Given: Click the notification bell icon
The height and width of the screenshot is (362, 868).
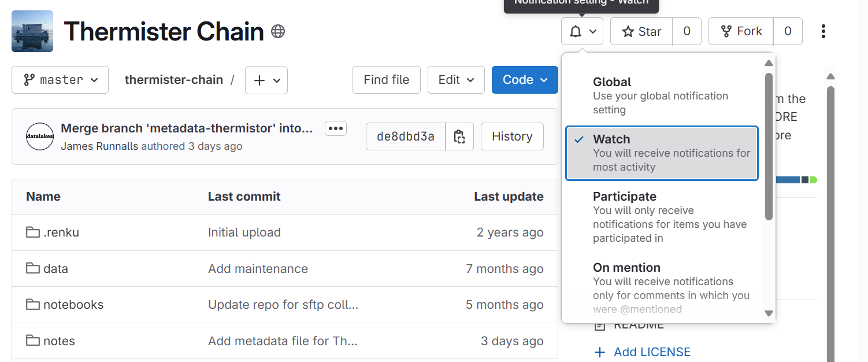Looking at the screenshot, I should click(x=576, y=31).
